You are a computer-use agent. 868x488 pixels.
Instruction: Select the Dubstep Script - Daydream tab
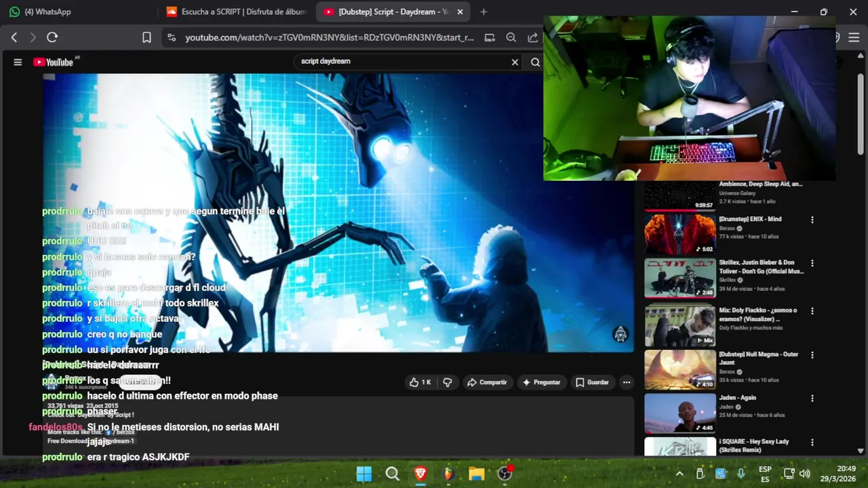point(387,12)
